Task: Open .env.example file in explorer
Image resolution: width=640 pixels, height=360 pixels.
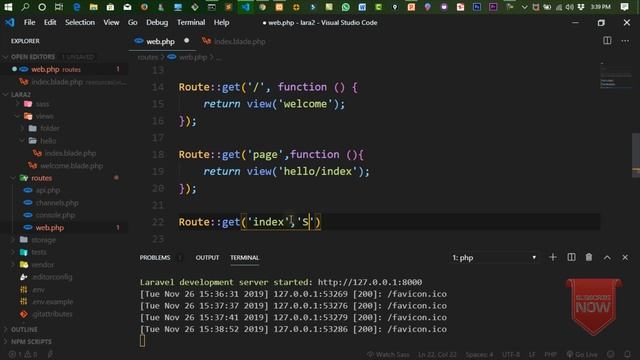Action: (x=53, y=302)
